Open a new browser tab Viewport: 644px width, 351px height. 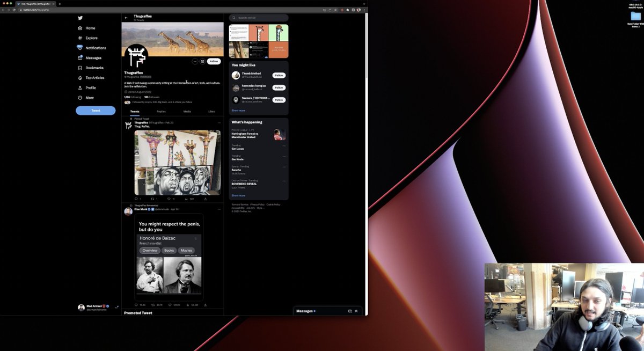tap(60, 4)
